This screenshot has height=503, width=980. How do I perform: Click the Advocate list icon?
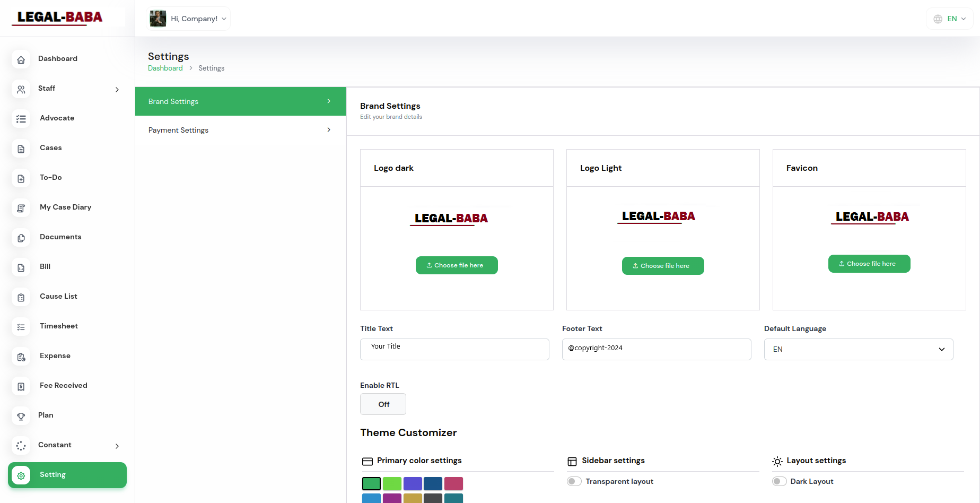pyautogui.click(x=21, y=119)
